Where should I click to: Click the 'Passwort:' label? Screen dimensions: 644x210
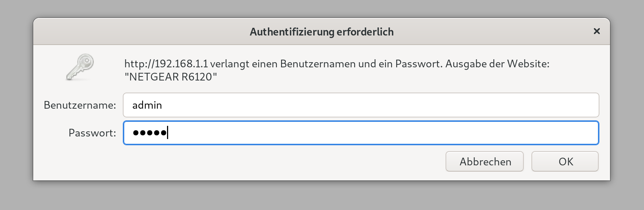pyautogui.click(x=92, y=133)
